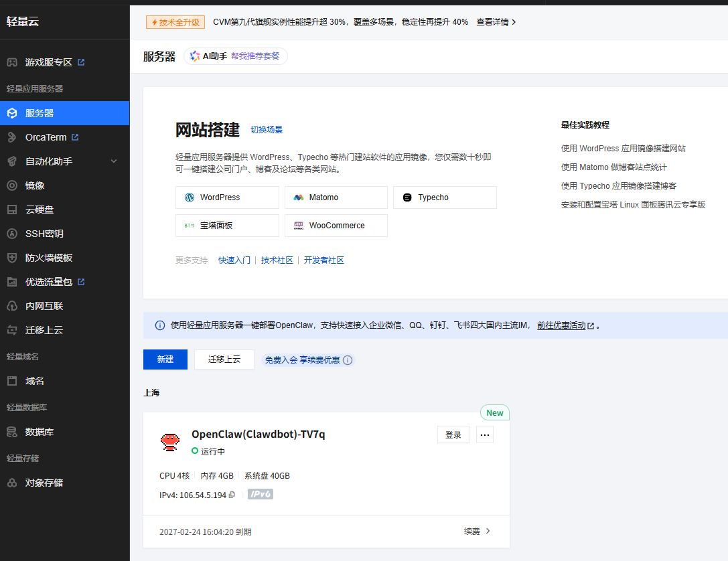
Task: Open 对象存储 sidebar menu item
Action: [x=64, y=483]
